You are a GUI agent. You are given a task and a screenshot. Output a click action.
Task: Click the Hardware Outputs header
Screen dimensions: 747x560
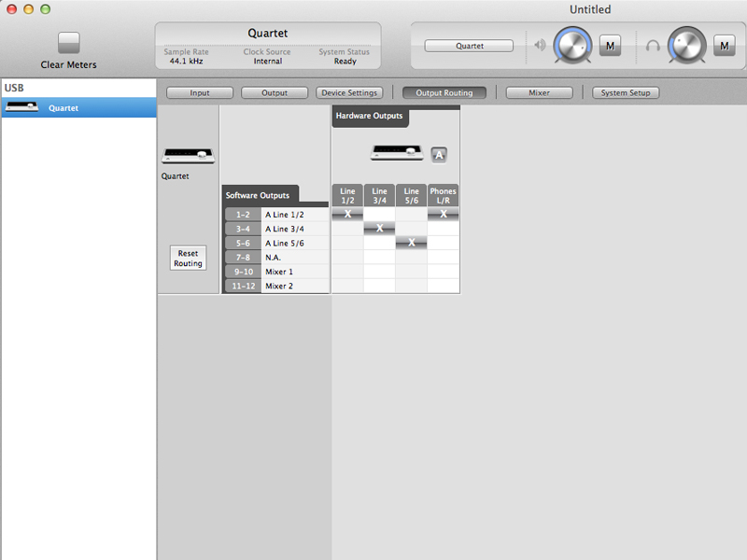coord(369,116)
